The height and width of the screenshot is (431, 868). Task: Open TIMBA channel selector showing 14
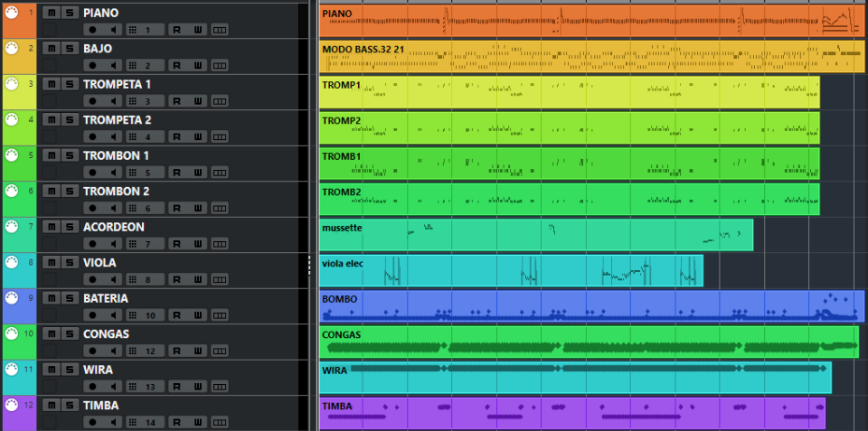pos(145,422)
